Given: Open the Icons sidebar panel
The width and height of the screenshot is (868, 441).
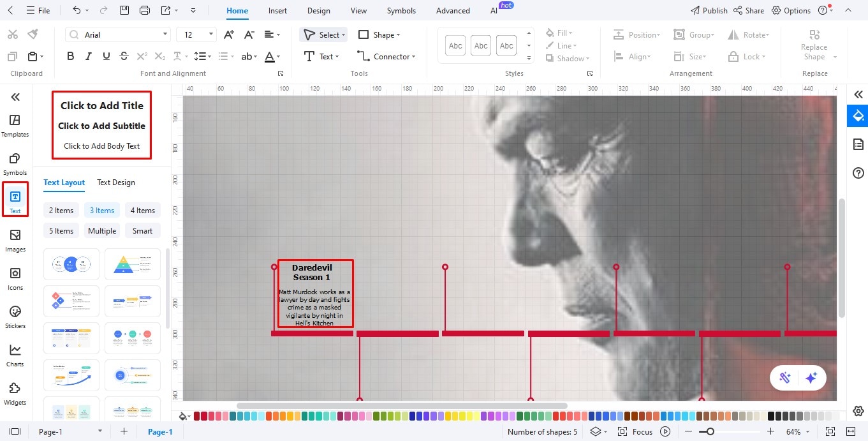Looking at the screenshot, I should pos(15,279).
